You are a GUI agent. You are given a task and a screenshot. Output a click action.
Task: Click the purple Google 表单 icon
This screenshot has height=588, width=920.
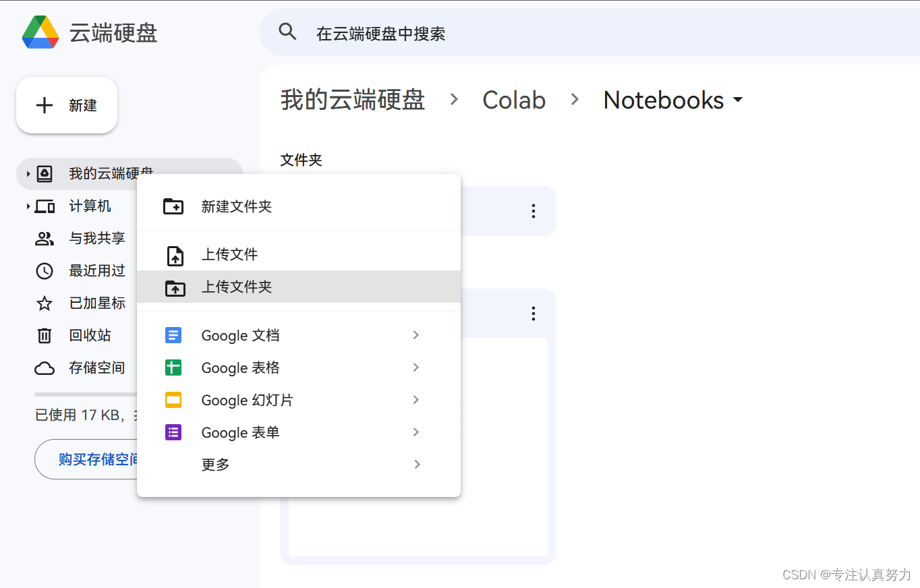click(173, 432)
